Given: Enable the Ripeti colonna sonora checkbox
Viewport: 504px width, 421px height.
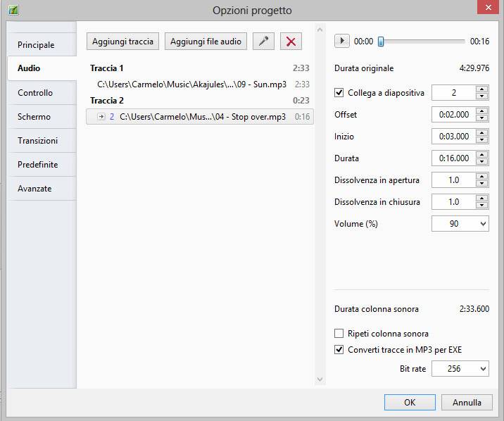Looking at the screenshot, I should point(340,334).
